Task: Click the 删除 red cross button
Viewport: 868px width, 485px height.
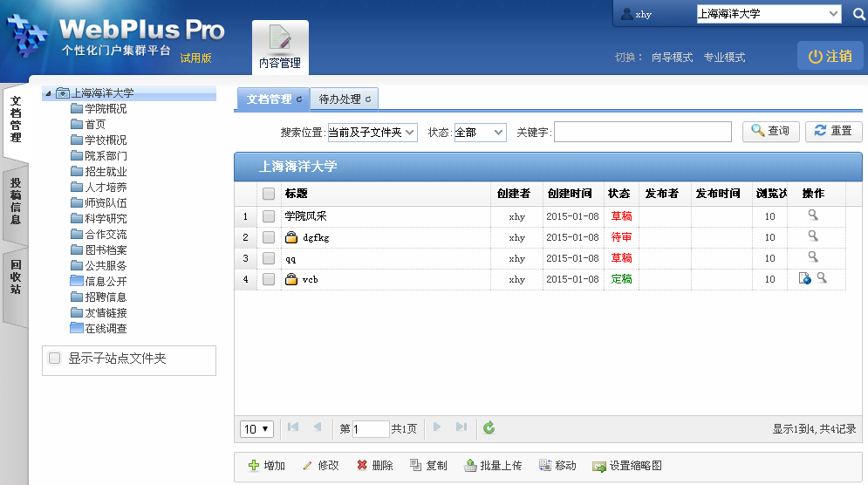Action: coord(361,466)
